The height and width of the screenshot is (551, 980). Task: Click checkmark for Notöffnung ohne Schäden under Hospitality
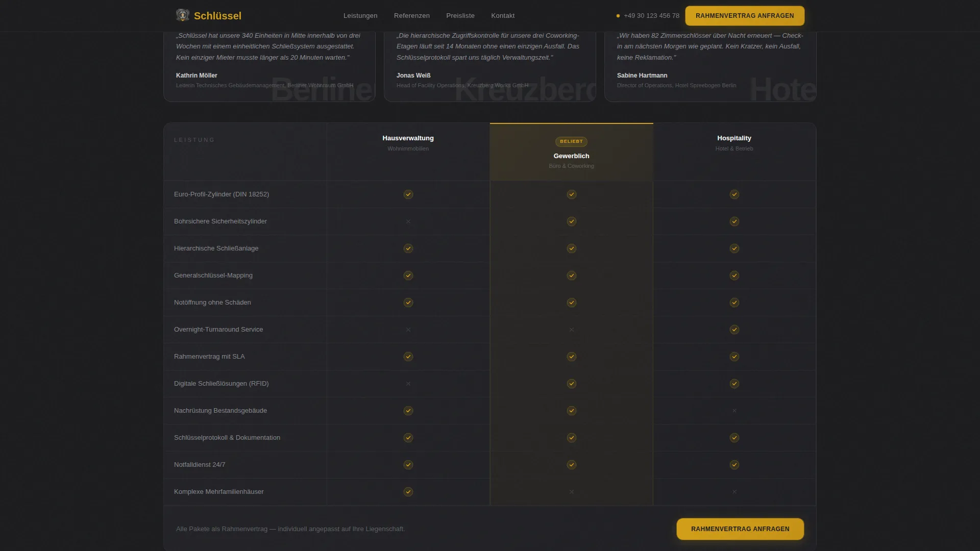click(x=734, y=303)
